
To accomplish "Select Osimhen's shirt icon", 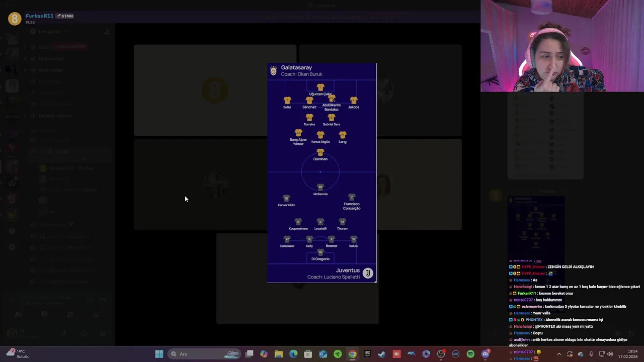I will (x=320, y=152).
